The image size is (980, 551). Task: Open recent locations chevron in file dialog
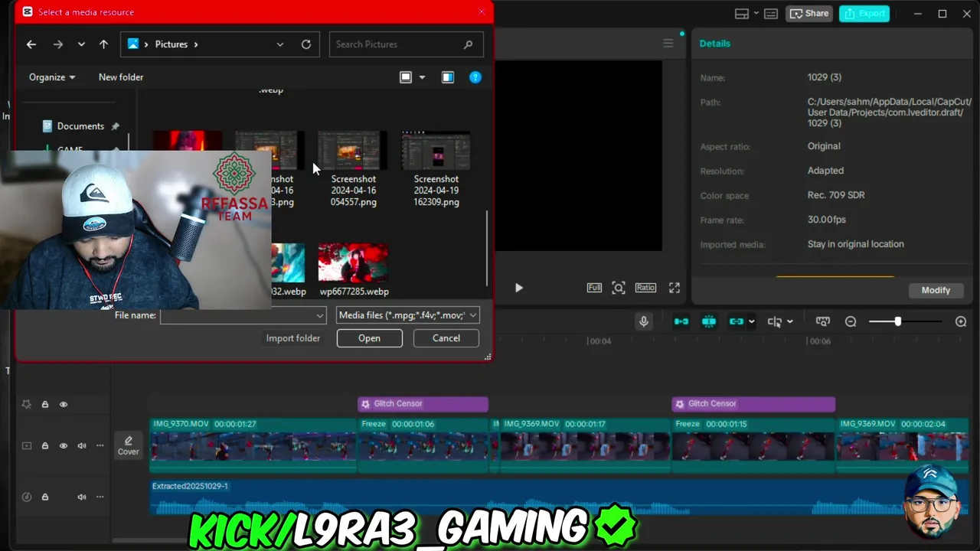(x=81, y=44)
